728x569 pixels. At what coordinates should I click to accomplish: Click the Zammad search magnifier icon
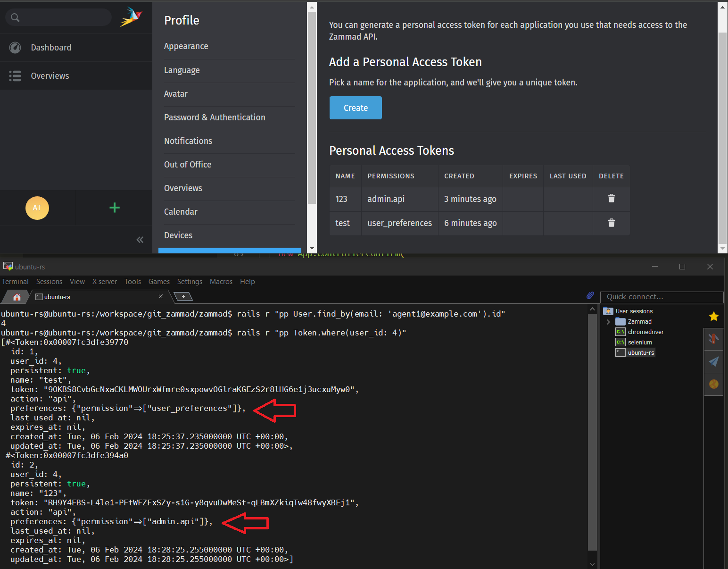[15, 17]
